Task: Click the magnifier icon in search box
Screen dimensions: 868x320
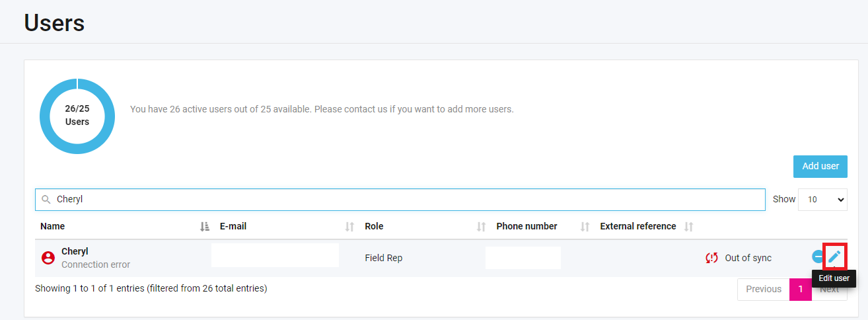Action: (x=46, y=199)
